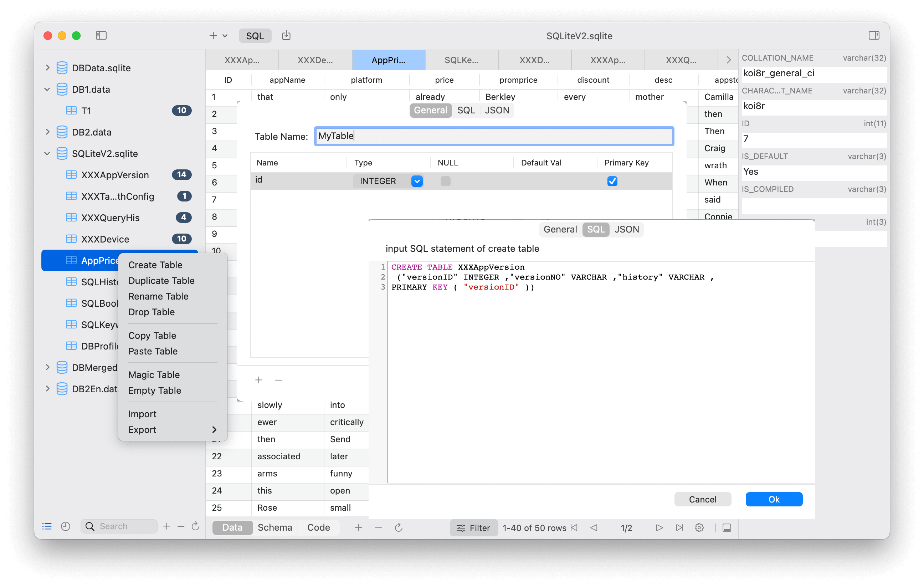Uncheck Primary Key for id column

[612, 181]
